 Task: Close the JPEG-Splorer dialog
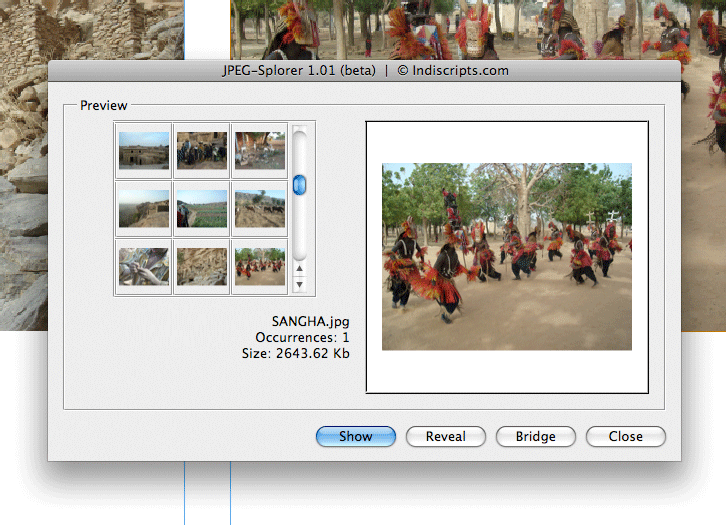coord(625,436)
